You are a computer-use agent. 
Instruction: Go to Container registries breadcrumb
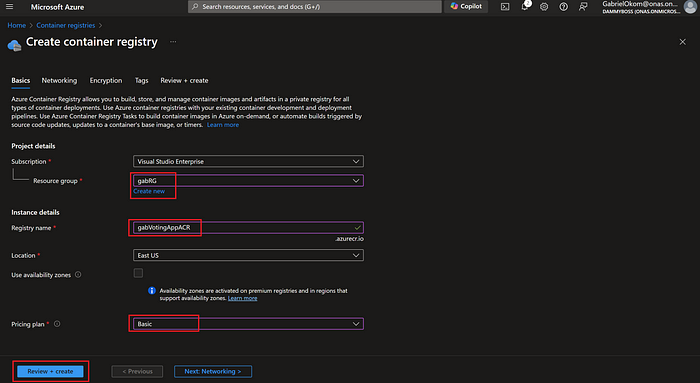coord(66,25)
